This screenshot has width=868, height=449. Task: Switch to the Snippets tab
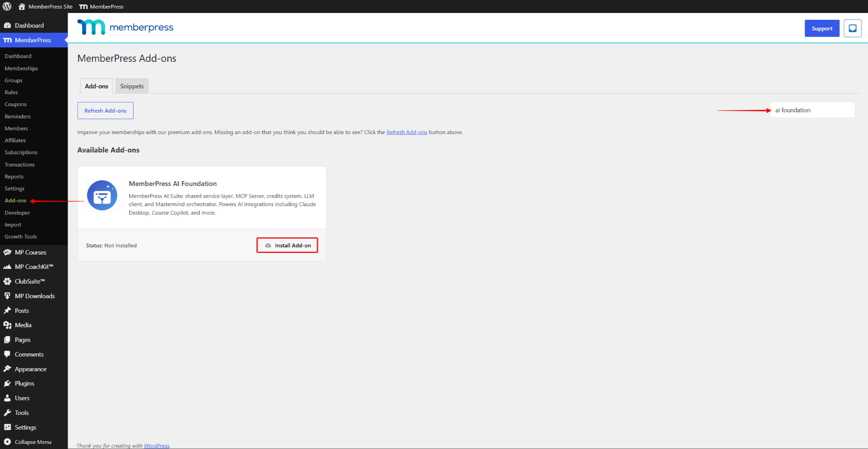coord(132,86)
